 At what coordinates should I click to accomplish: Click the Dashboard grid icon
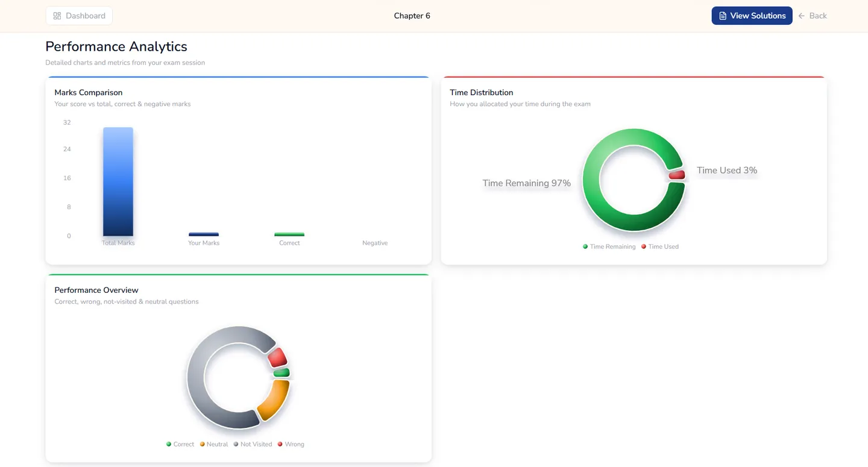pos(57,16)
